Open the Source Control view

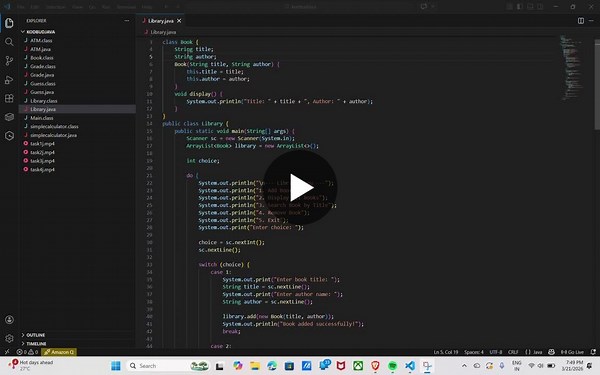click(x=9, y=60)
